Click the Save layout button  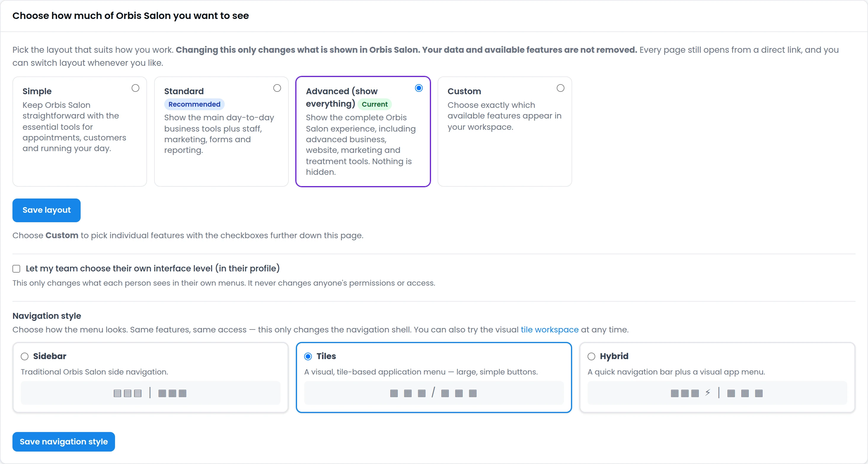(x=47, y=210)
